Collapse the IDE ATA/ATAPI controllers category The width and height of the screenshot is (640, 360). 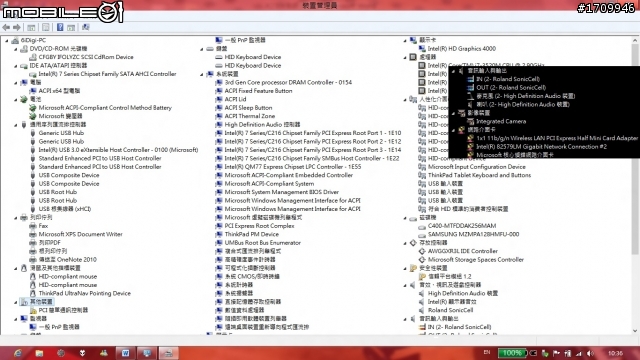[16, 66]
